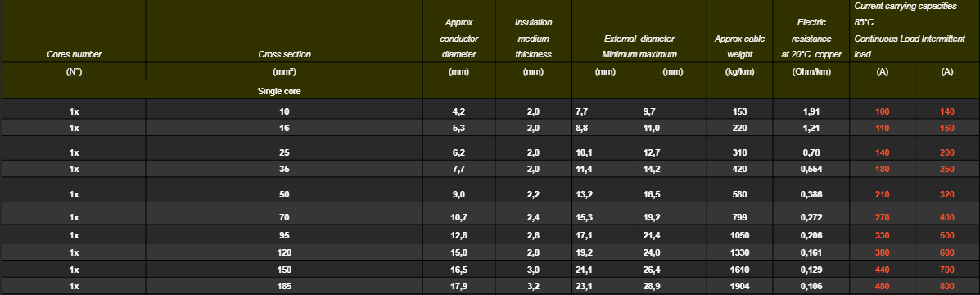
Task: Select the 'Insulation medium thickness' header
Action: point(533,39)
